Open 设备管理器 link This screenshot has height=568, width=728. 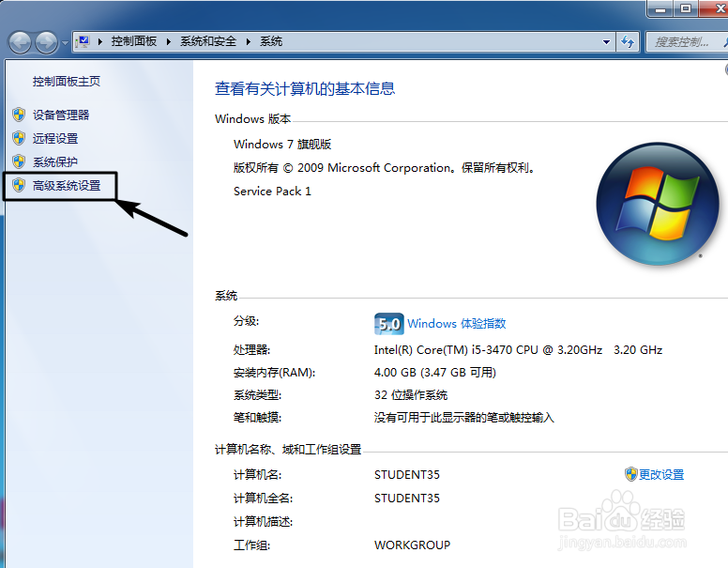61,115
